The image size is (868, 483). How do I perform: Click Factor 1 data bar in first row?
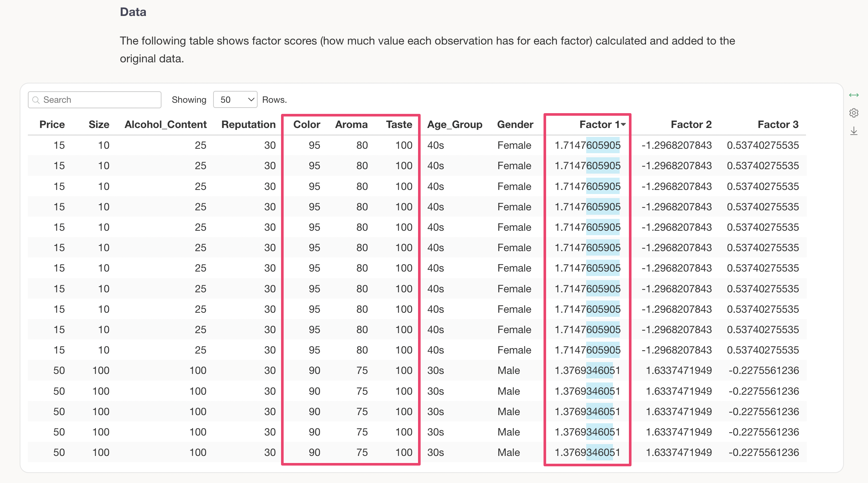coord(603,145)
